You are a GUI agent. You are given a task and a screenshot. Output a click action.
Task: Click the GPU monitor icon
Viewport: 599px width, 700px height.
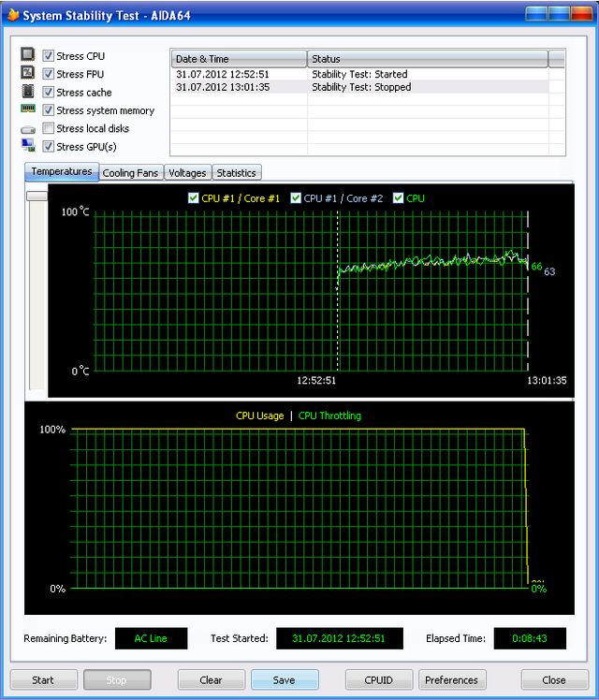tap(27, 146)
